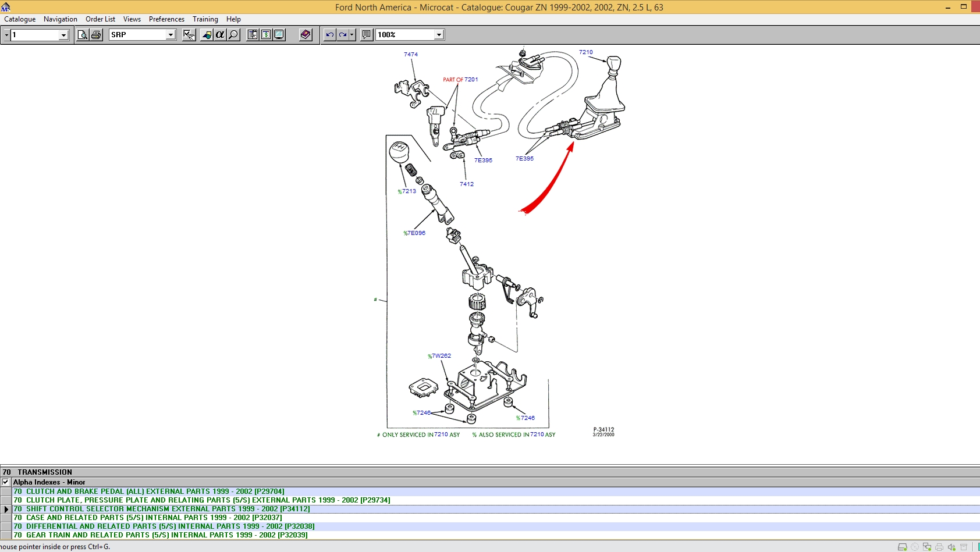Click part number 7412 callout
Viewport: 980px width, 552px height.
[x=467, y=184]
